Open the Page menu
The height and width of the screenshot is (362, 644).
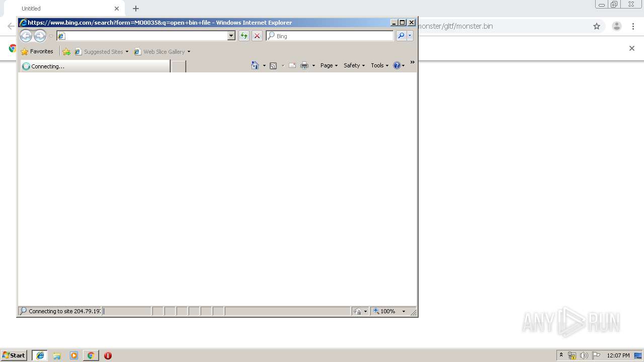(329, 65)
